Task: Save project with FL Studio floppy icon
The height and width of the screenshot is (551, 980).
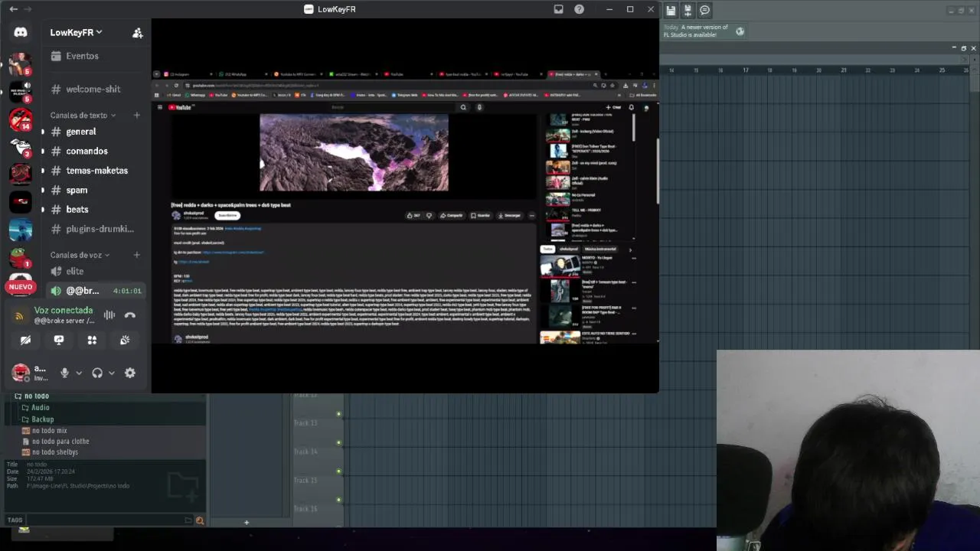Action: [671, 10]
